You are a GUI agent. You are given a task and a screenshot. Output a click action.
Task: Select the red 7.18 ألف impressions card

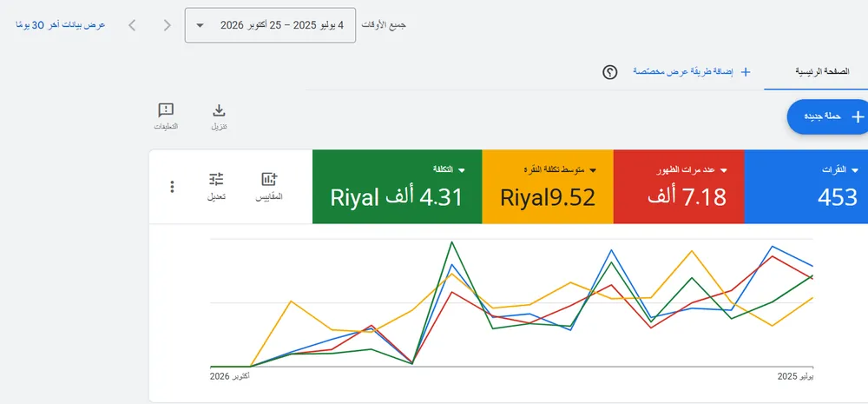pyautogui.click(x=679, y=187)
